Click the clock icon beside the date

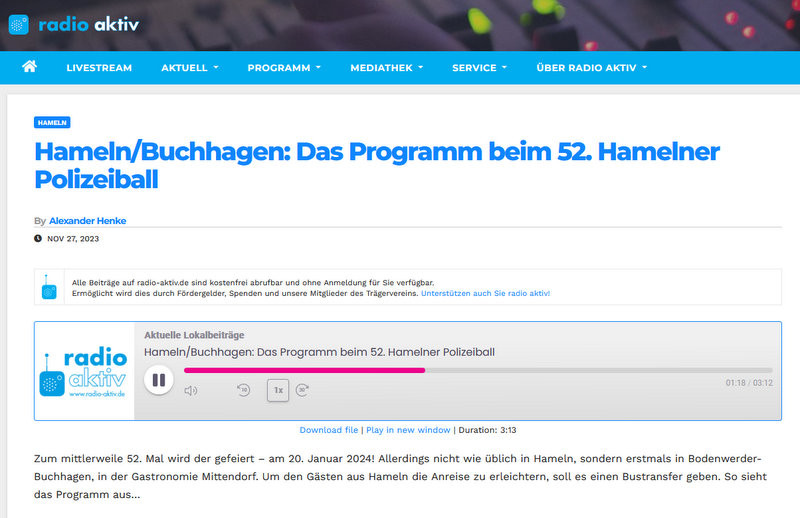pyautogui.click(x=38, y=238)
